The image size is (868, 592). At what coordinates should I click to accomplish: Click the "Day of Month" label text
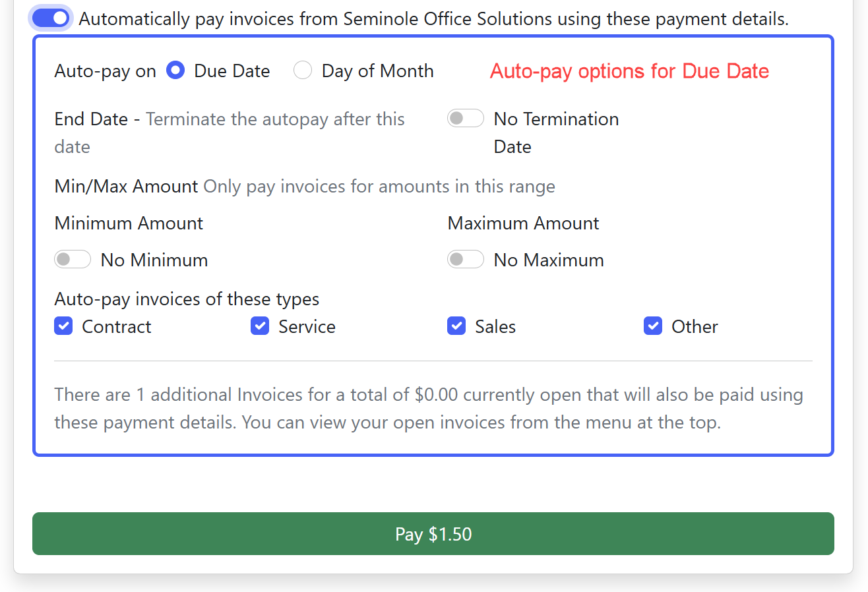[377, 70]
